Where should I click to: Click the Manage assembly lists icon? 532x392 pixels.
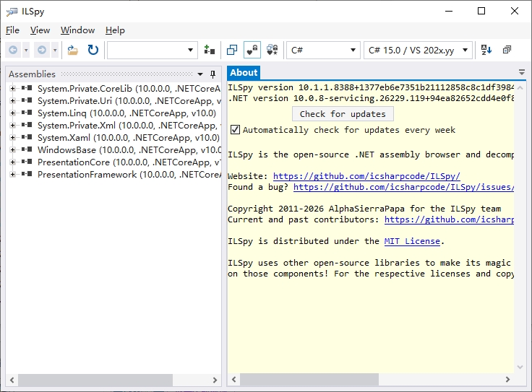[210, 50]
